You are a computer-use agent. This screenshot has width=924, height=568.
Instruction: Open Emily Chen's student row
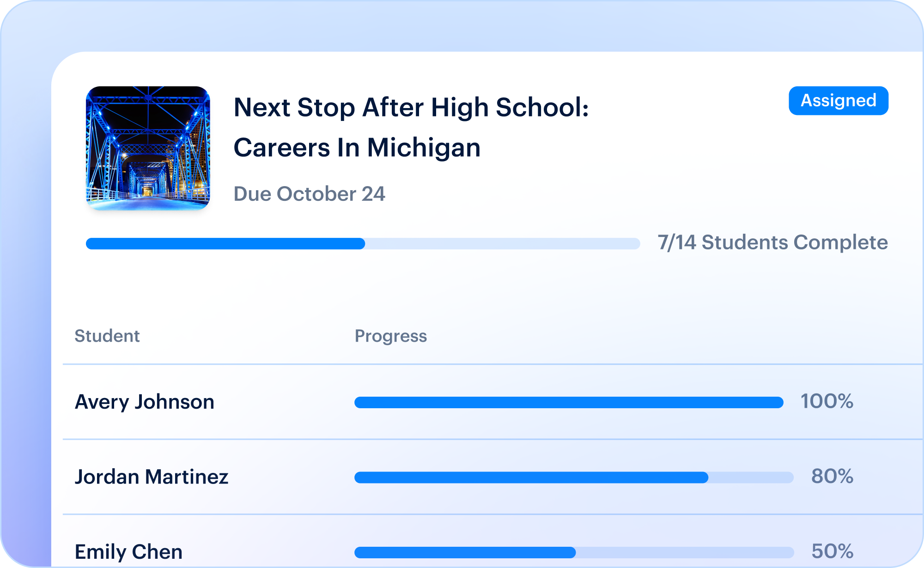[492, 541]
